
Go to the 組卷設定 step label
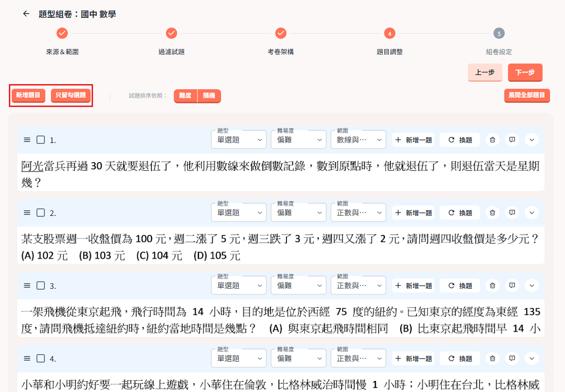tap(499, 52)
